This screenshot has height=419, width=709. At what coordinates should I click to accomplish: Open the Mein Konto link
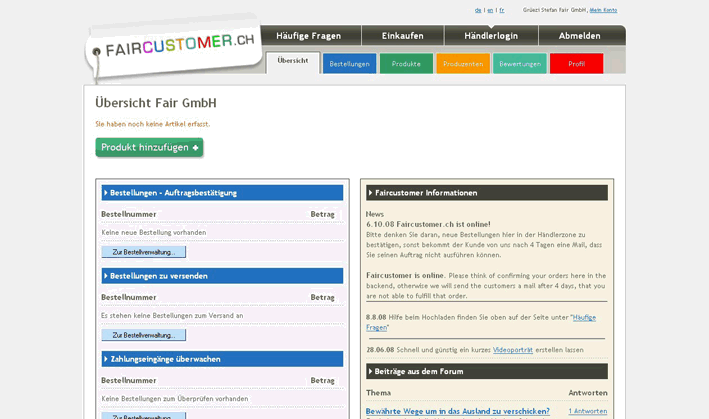[603, 10]
